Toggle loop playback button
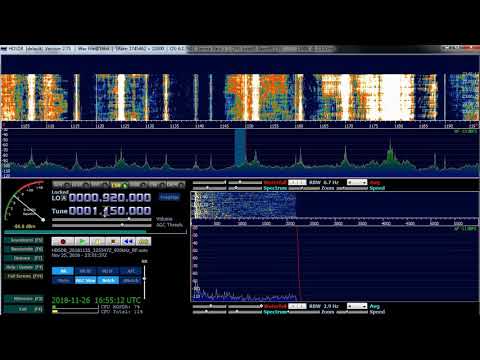The height and width of the screenshot is (360, 480). click(143, 241)
